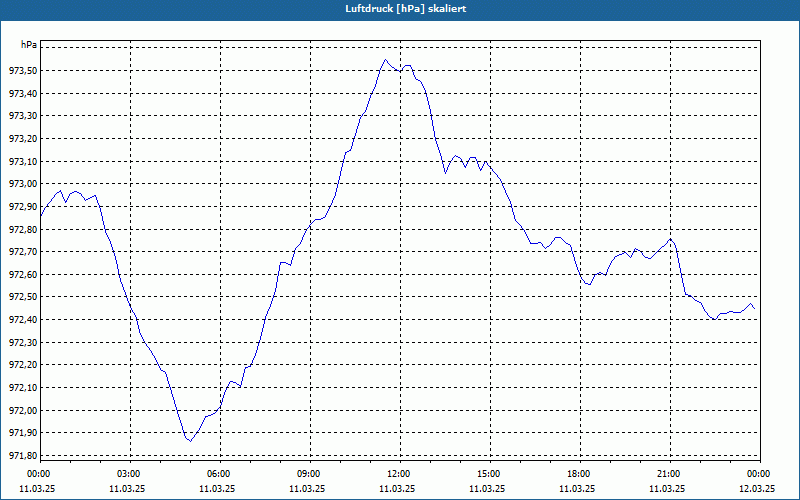The height and width of the screenshot is (500, 800).
Task: Click the 'Luftdruck [hPa] skaliert' title text
Action: [406, 9]
